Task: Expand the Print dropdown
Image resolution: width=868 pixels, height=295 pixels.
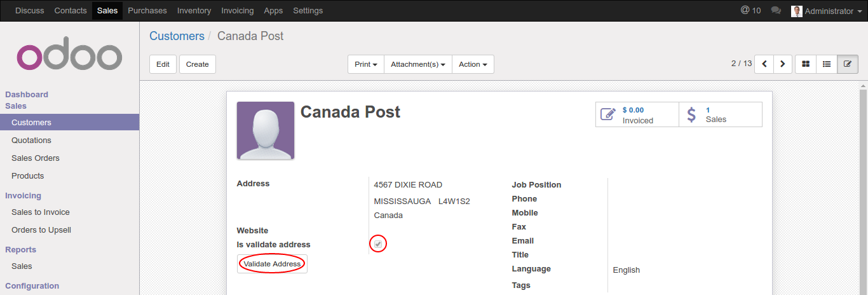Action: pyautogui.click(x=366, y=64)
